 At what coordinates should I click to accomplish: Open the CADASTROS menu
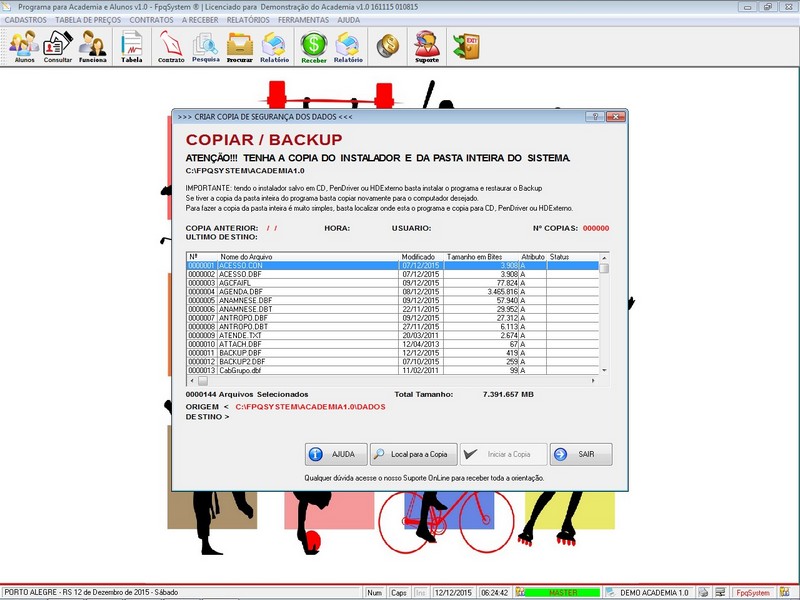coord(26,20)
